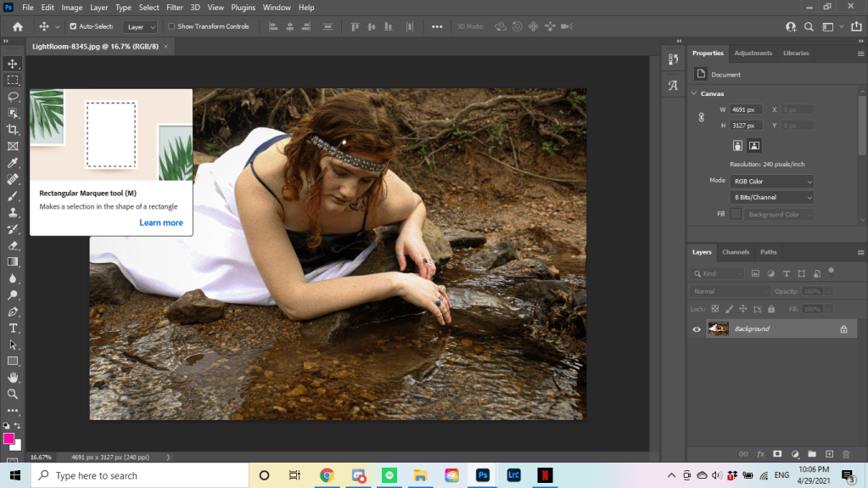Pick the Eyedropper tool
This screenshot has height=488, width=868.
13,162
